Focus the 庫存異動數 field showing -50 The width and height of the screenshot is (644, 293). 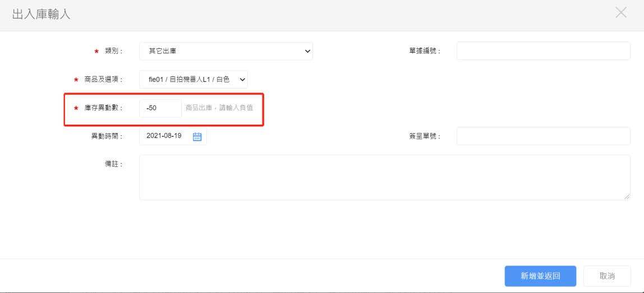(x=160, y=108)
